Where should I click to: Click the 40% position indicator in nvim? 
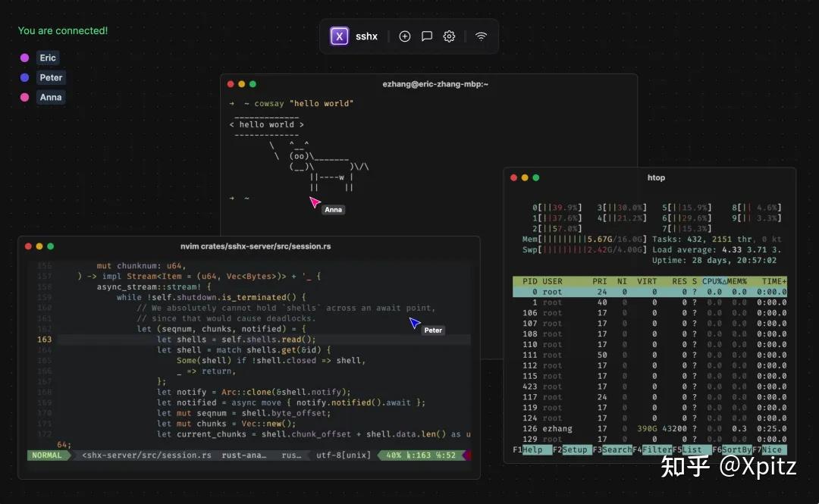[x=394, y=455]
